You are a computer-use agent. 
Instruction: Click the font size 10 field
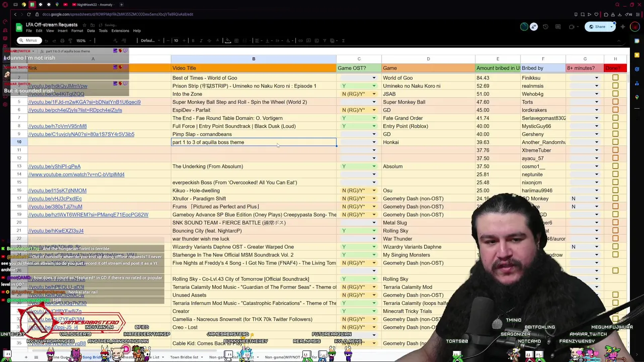pos(176,41)
